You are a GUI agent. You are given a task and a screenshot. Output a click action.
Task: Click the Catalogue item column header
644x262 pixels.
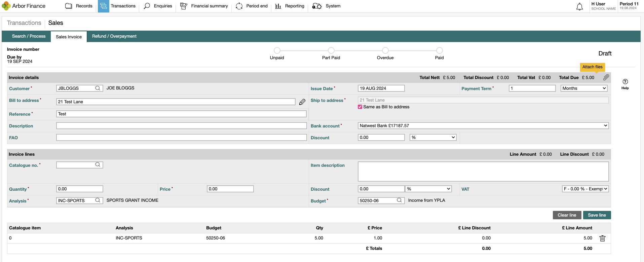click(x=25, y=228)
